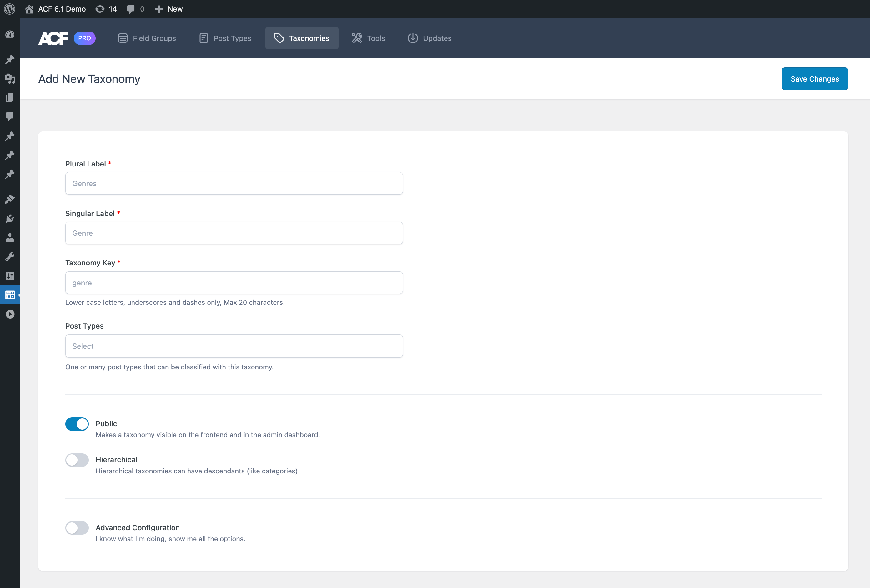This screenshot has height=588, width=870.
Task: Open Comments from the admin sidebar
Action: pos(10,116)
